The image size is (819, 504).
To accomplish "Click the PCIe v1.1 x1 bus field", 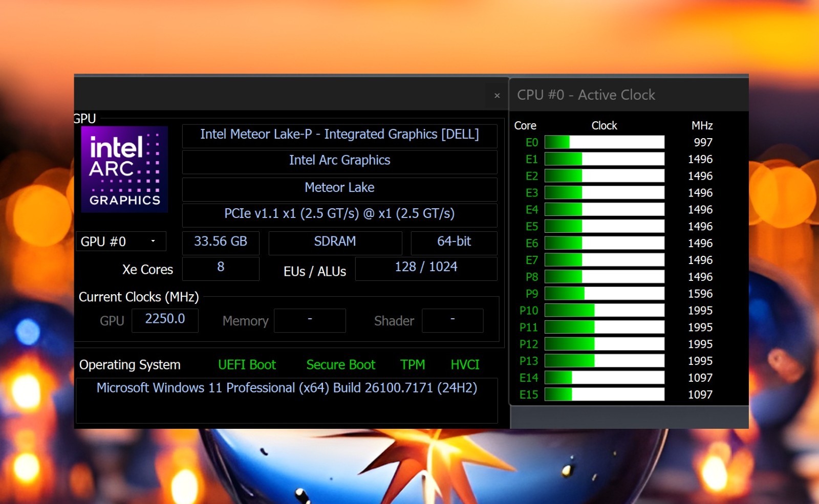I will pos(339,214).
